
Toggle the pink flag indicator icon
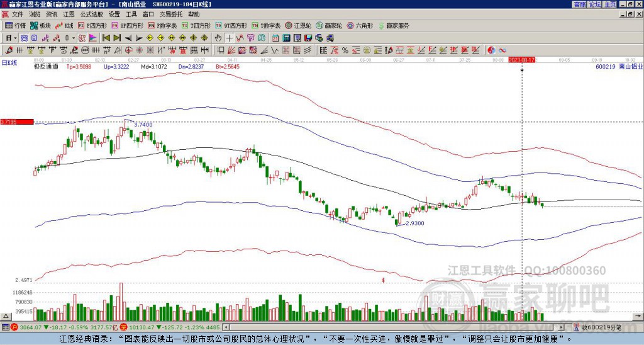coord(93,38)
